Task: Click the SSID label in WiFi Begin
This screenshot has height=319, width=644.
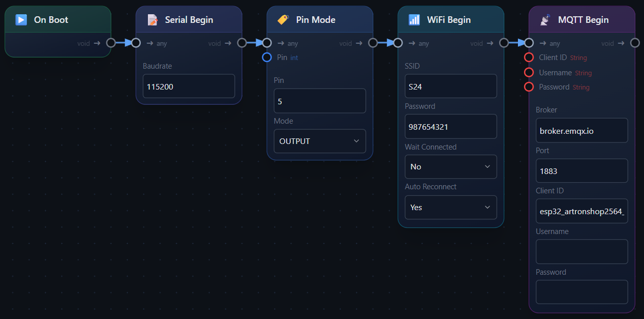Action: (412, 66)
